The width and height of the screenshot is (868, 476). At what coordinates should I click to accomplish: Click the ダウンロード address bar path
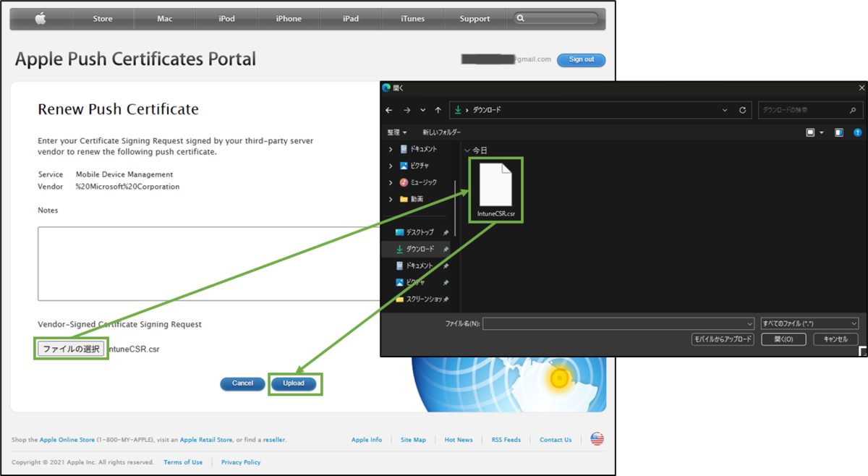[x=487, y=110]
